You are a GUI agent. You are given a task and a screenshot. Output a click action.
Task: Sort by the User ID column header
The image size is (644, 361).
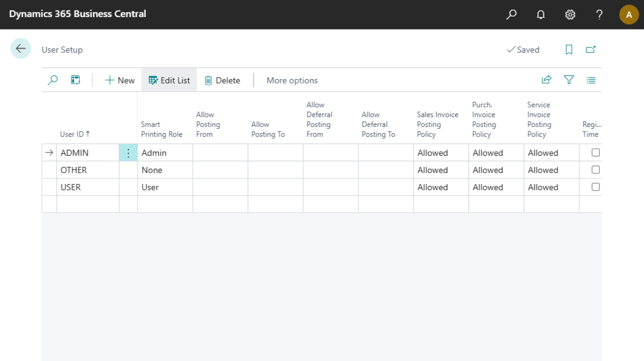click(x=75, y=134)
